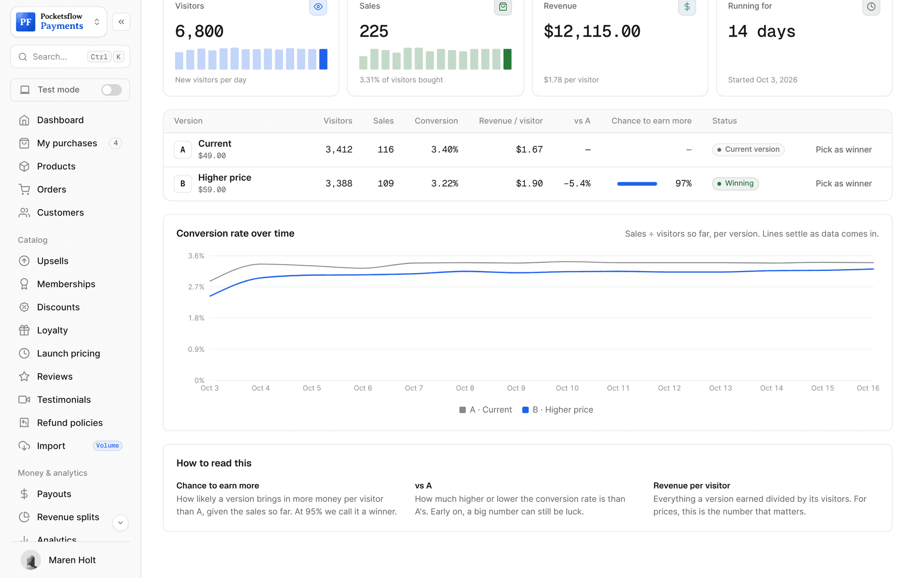
Task: Click the Reviews star icon
Action: pos(24,377)
